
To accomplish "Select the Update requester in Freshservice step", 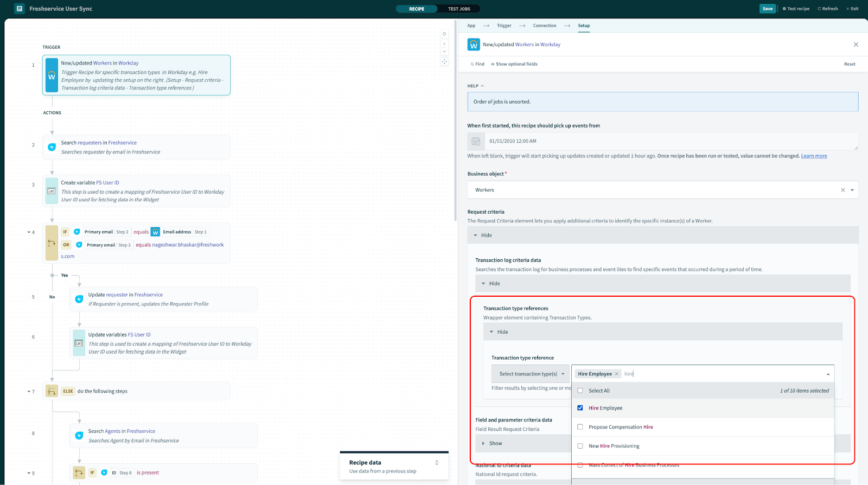I will [163, 299].
